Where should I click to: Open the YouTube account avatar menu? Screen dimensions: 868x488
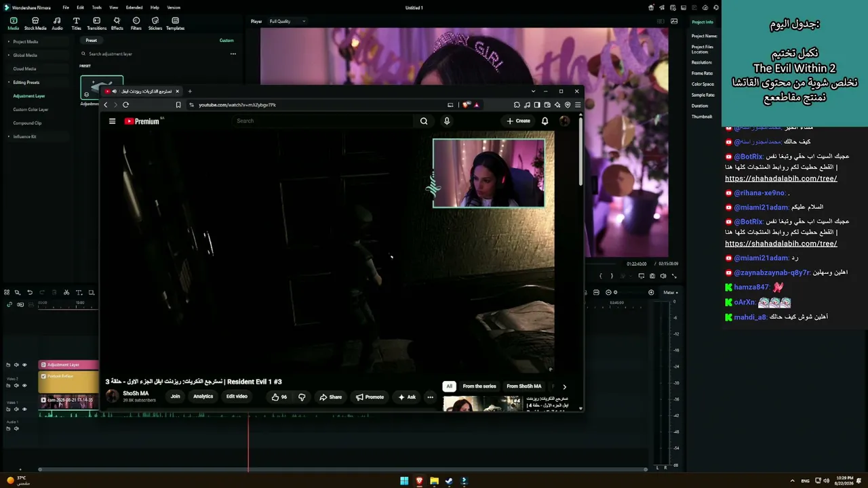(564, 121)
